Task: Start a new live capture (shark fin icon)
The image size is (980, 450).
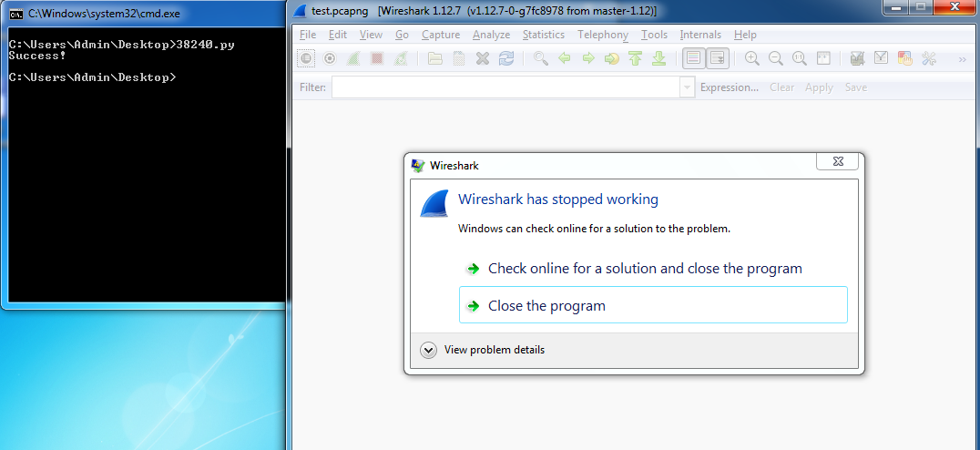Action: coord(353,58)
